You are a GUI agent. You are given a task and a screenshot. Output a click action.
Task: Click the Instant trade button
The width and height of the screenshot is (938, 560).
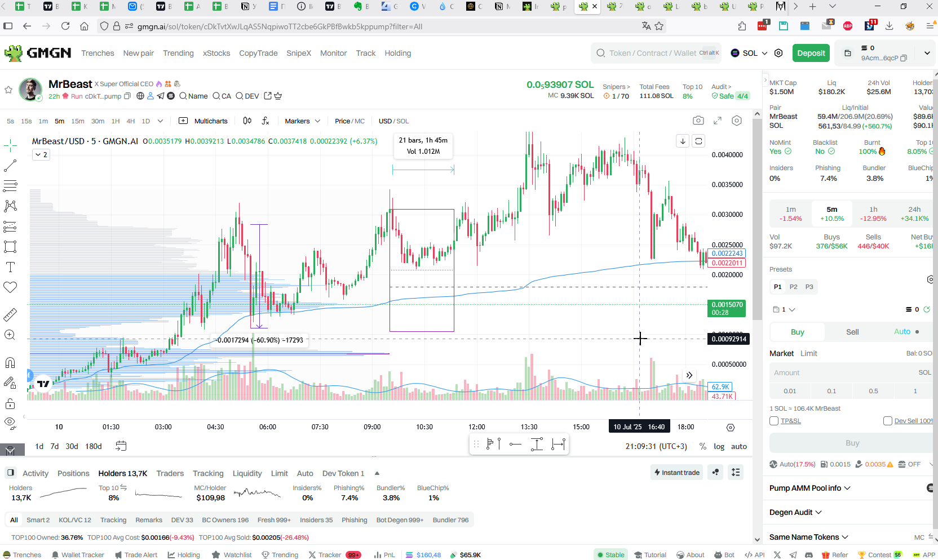[x=677, y=472]
